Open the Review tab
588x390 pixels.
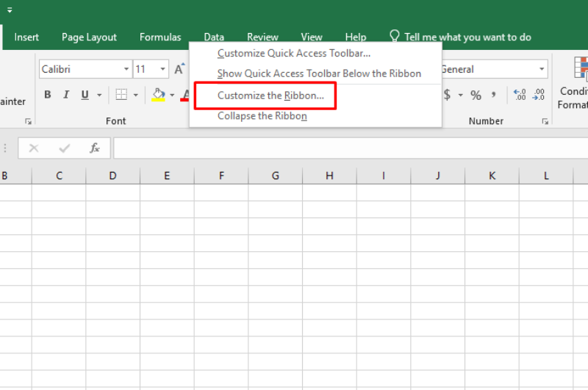(x=262, y=37)
